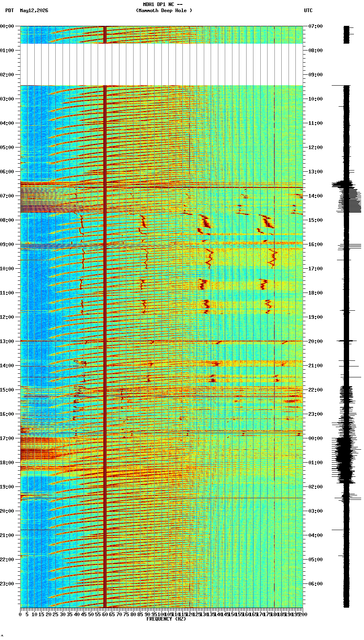The width and height of the screenshot is (364, 640).
Task: Select the 12:00 PDT time tick
Action: tap(7, 317)
